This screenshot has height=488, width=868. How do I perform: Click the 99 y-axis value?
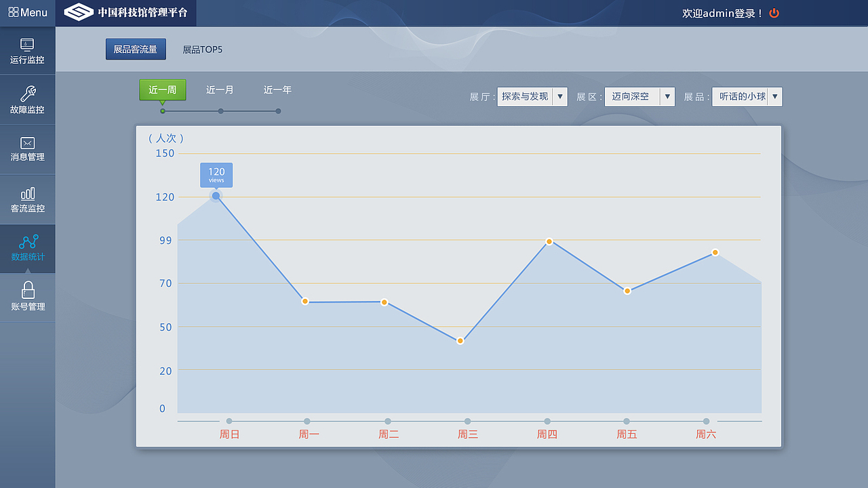pos(166,240)
